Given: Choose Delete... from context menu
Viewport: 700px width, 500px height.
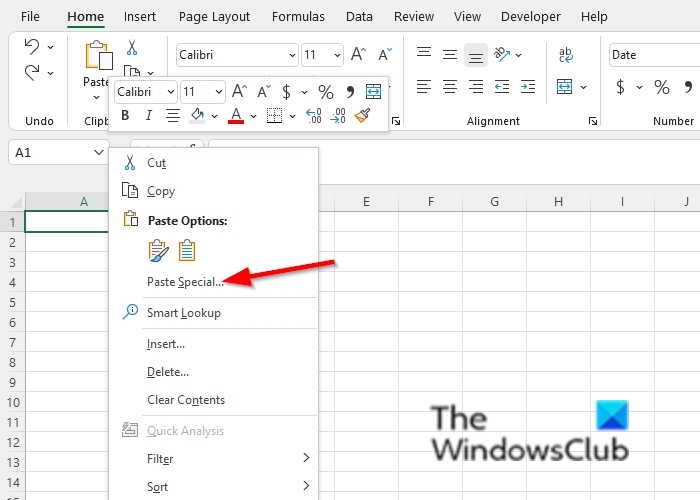Looking at the screenshot, I should pos(214,371).
